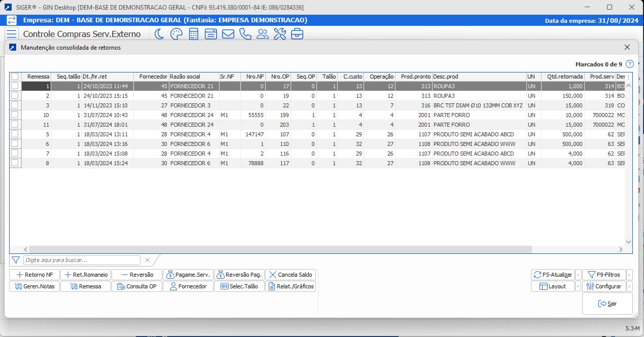Expand the dropdown arrow next to Configurar
This screenshot has width=644, height=337.
pyautogui.click(x=629, y=286)
